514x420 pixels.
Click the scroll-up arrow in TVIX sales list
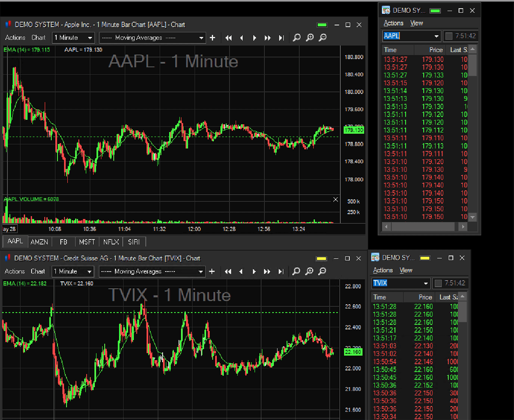pyautogui.click(x=462, y=297)
